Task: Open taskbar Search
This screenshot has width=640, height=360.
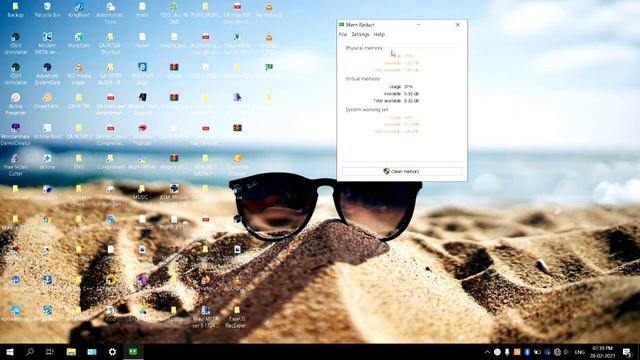Action: pyautogui.click(x=30, y=352)
